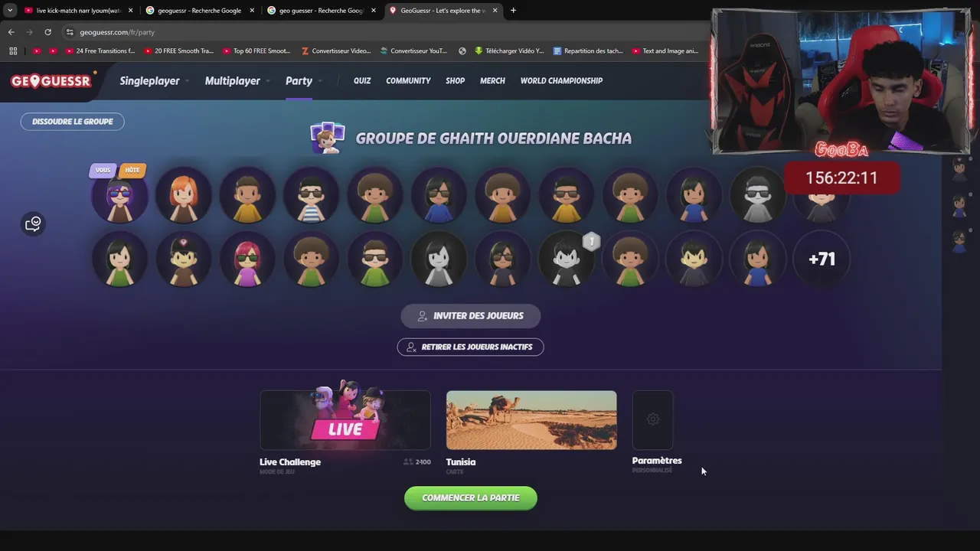Click the 156:22:11 timer overlay
This screenshot has height=551, width=980.
point(841,178)
